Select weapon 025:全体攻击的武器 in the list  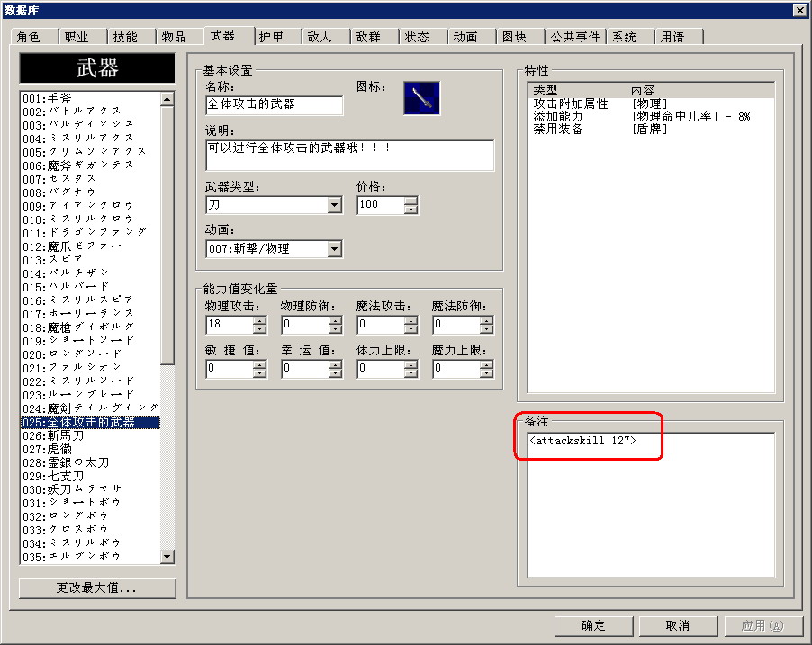91,423
